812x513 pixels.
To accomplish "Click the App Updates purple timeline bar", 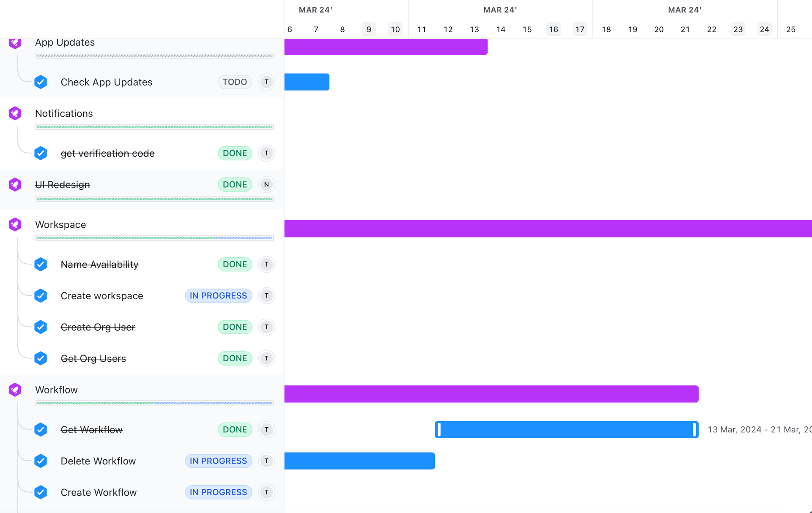I will point(386,47).
